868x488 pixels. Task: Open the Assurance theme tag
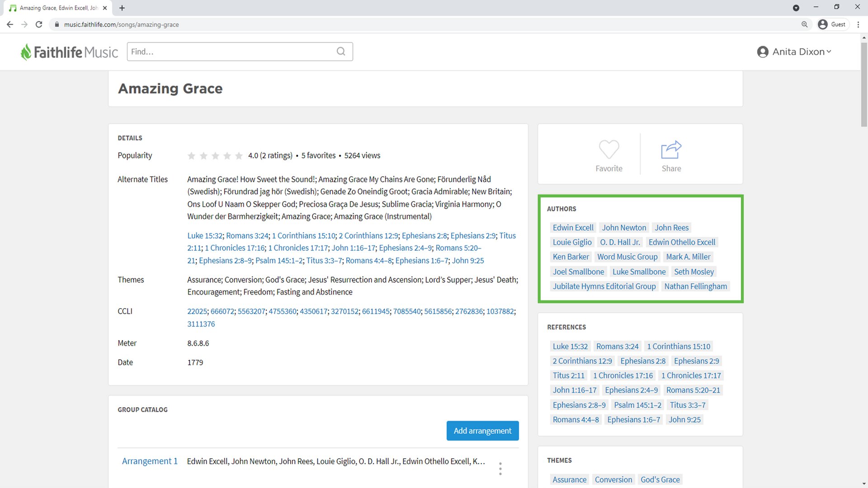(569, 479)
